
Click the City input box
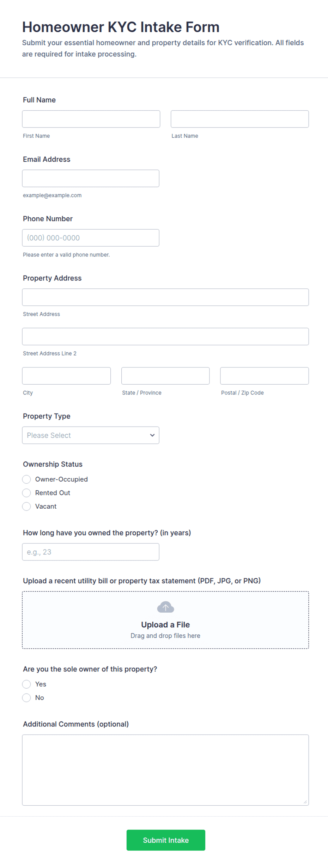66,376
